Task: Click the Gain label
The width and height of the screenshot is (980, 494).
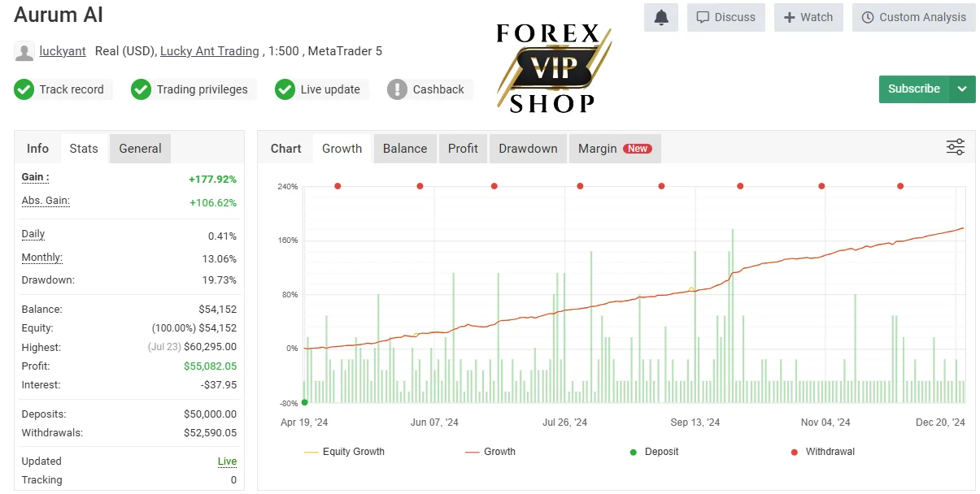Action: 35,177
